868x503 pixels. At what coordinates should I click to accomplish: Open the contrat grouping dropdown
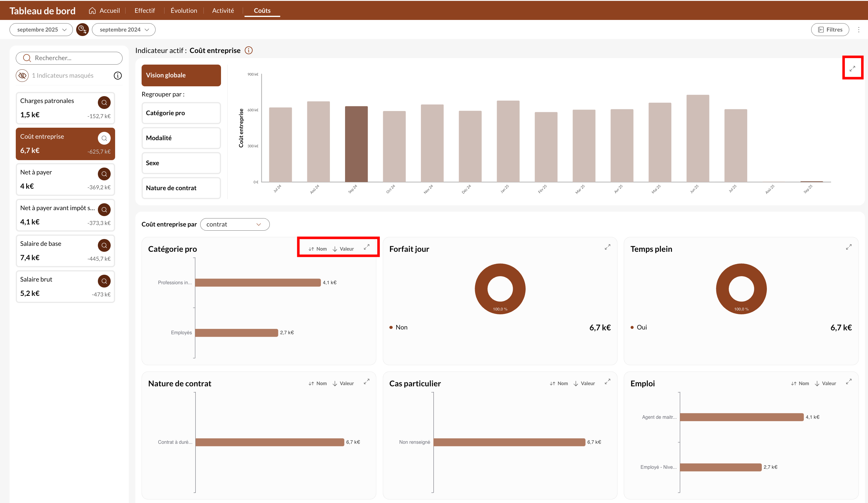pos(235,224)
